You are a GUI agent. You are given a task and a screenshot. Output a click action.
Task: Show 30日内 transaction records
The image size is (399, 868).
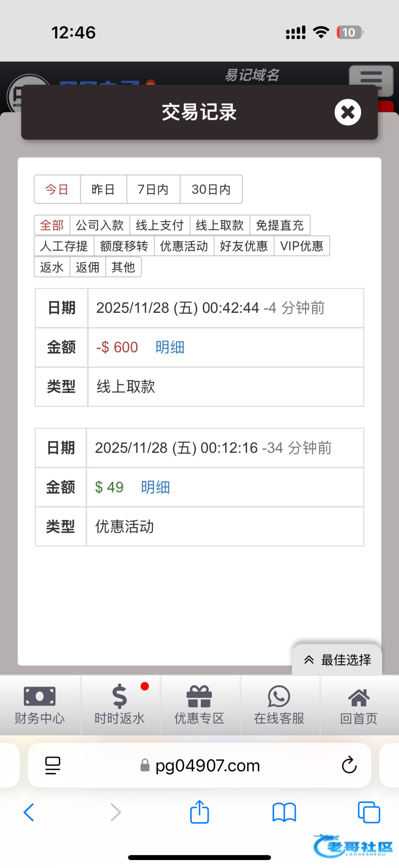pos(211,190)
